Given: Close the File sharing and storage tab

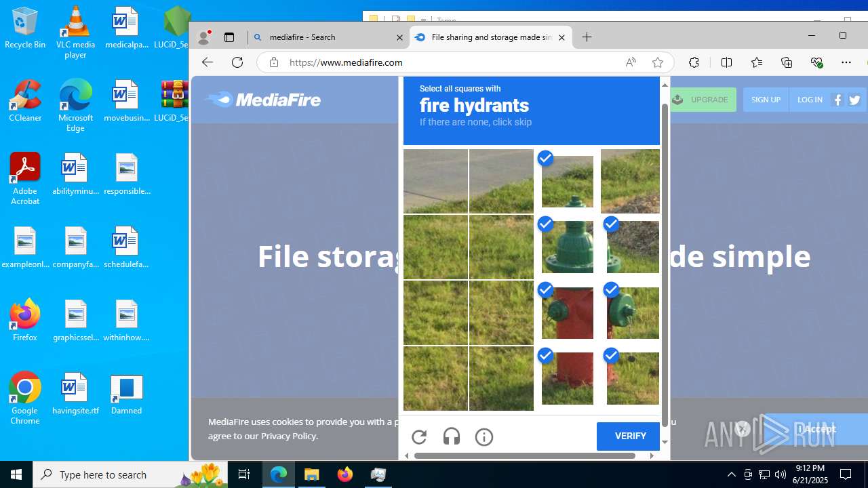Looking at the screenshot, I should click(561, 38).
